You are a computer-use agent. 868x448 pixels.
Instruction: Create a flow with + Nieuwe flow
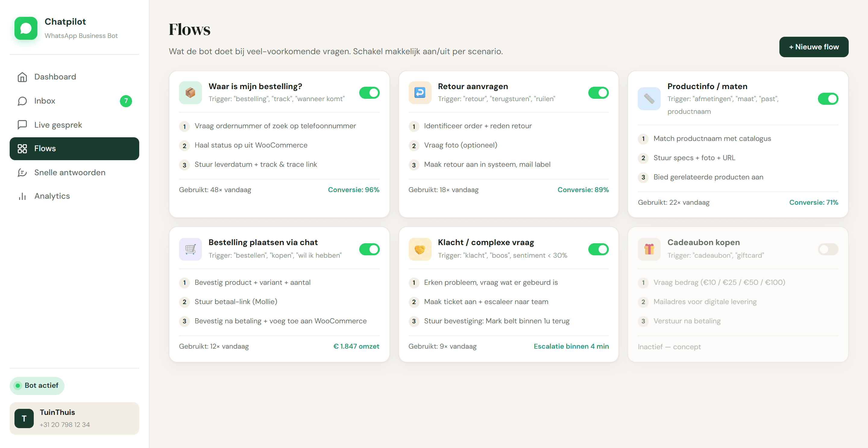pyautogui.click(x=814, y=47)
